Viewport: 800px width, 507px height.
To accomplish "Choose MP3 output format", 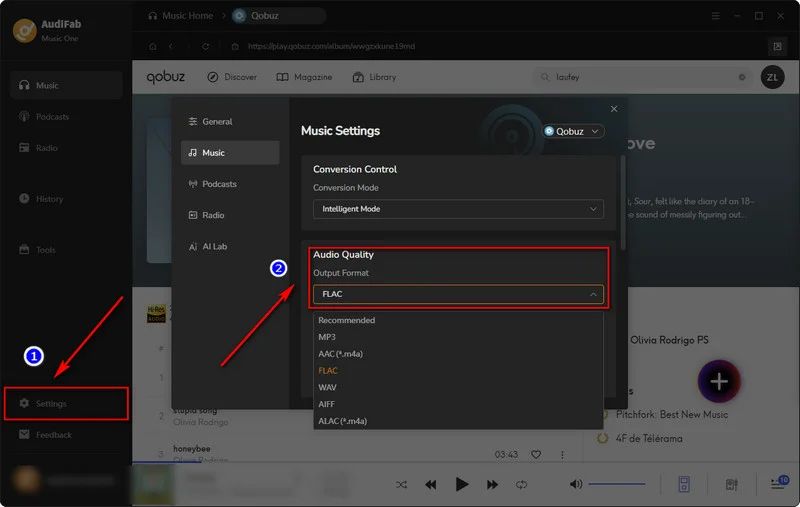I will pyautogui.click(x=458, y=337).
